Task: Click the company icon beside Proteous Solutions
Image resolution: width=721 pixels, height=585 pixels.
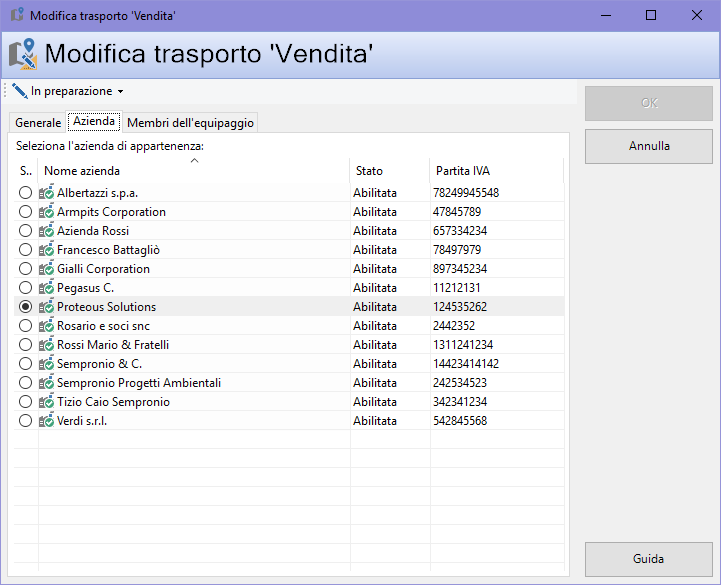Action: click(46, 306)
